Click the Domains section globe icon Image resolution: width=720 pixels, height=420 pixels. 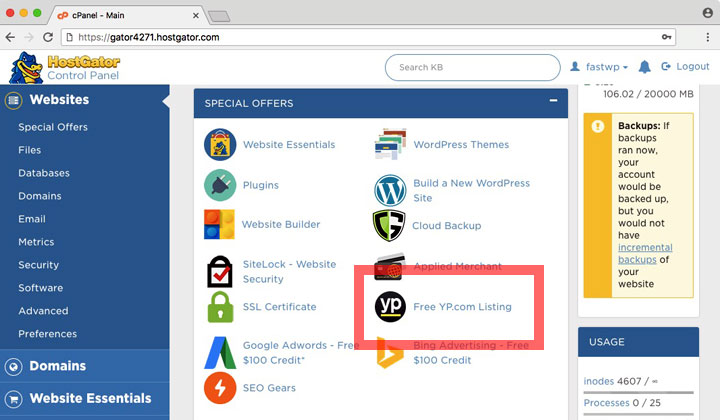13,366
